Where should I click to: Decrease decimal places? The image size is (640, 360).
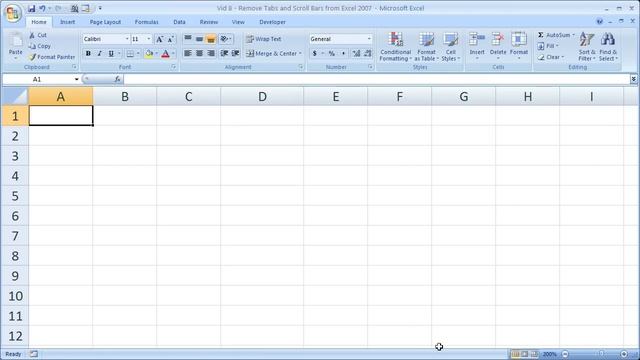tap(367, 53)
